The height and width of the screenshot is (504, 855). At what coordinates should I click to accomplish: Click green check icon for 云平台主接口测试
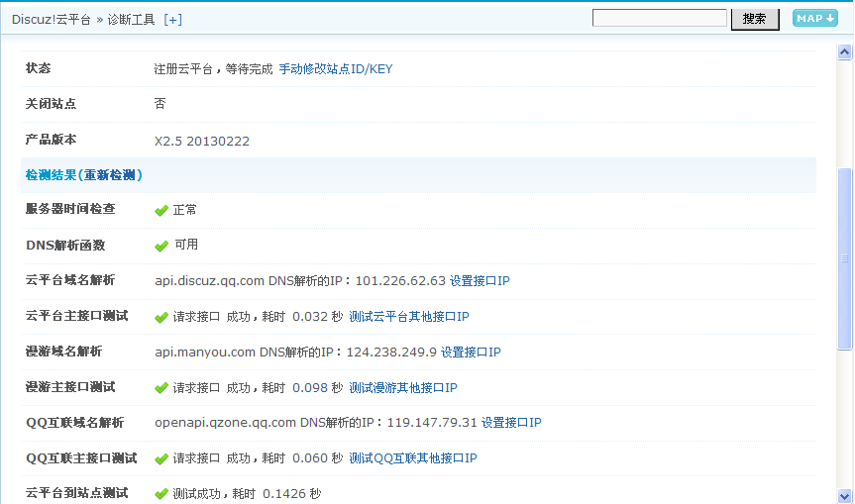tap(161, 317)
